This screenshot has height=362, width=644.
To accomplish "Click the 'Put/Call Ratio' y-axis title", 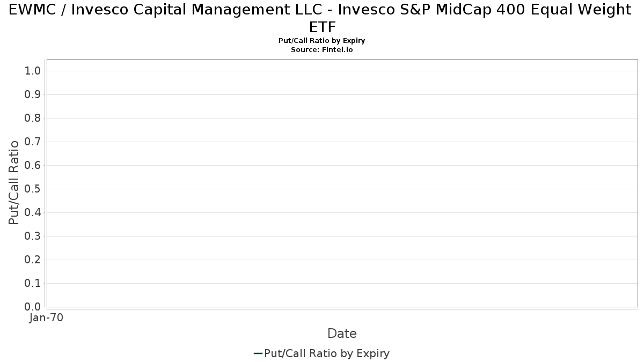I will tap(14, 182).
